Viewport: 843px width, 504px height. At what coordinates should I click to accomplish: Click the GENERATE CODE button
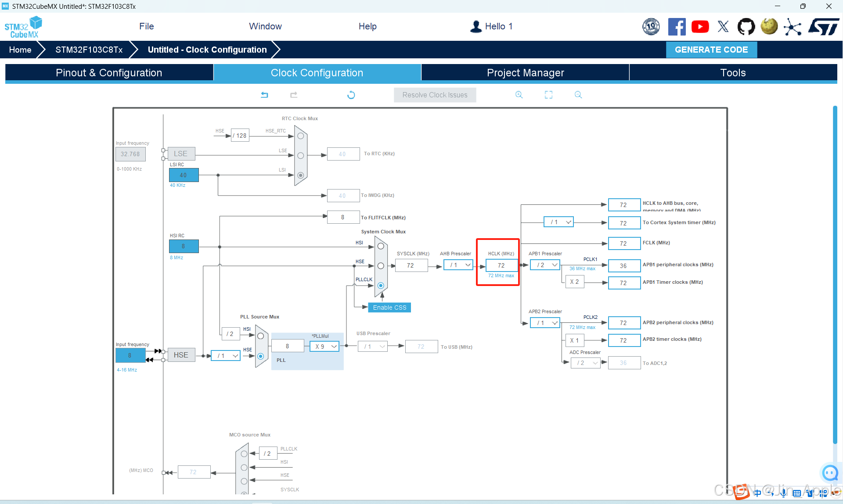tap(711, 50)
